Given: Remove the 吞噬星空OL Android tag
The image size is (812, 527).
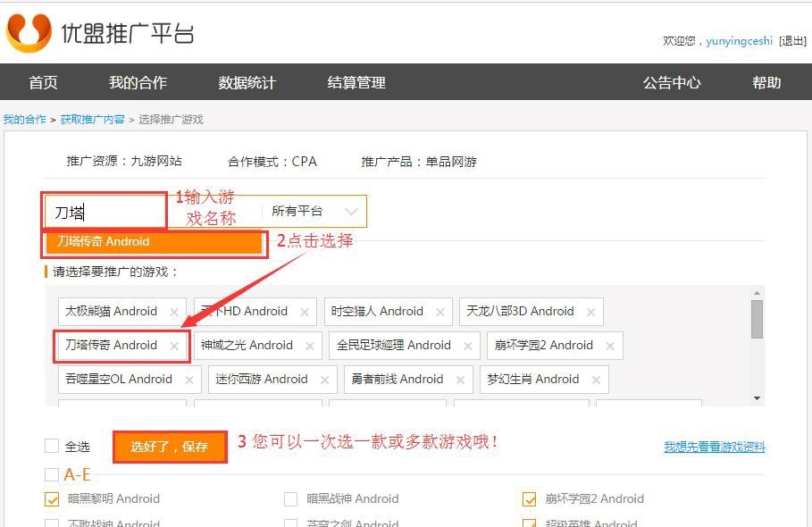Looking at the screenshot, I should click(x=189, y=381).
